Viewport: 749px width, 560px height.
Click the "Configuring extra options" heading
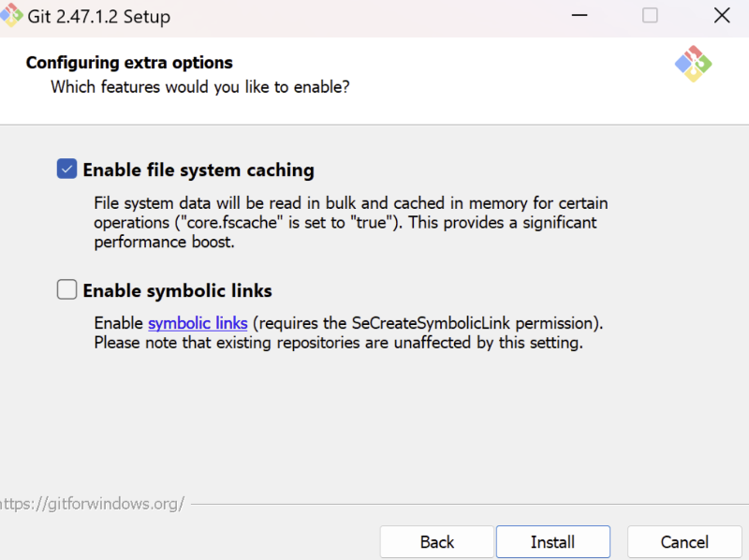point(129,63)
